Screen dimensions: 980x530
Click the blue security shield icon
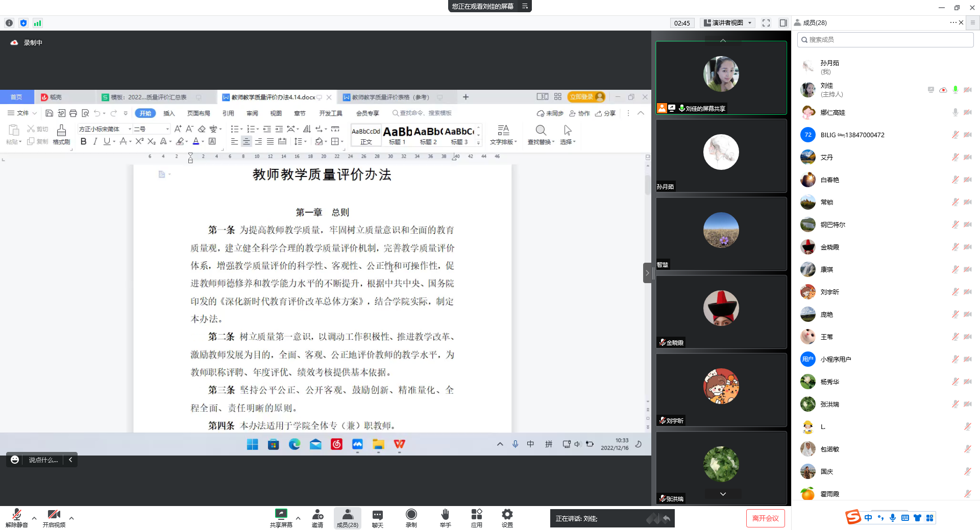[23, 23]
